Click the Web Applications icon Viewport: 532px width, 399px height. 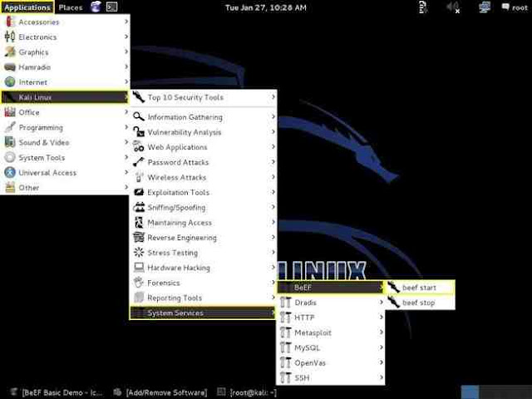tap(139, 147)
